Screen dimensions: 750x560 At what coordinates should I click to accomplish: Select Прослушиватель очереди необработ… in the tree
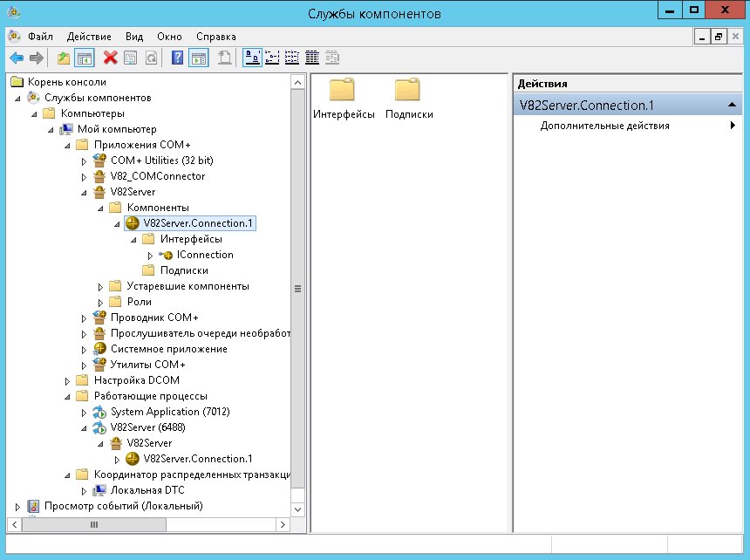pos(201,333)
